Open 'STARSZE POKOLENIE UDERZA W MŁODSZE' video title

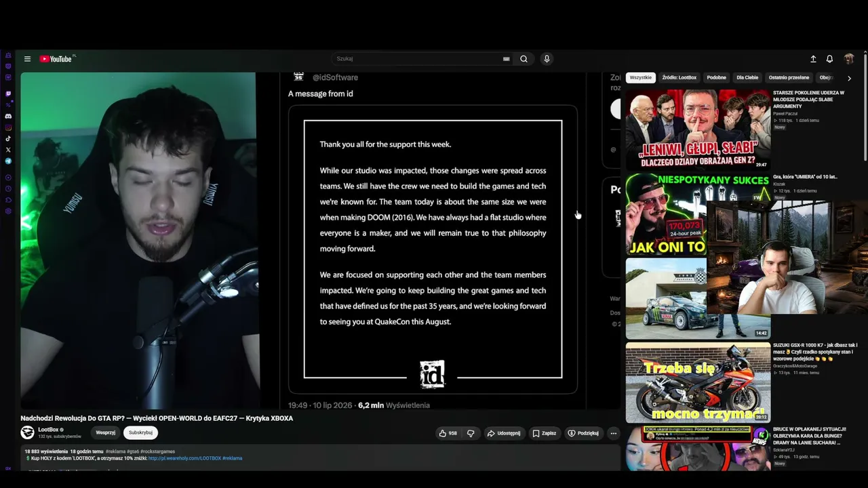pyautogui.click(x=809, y=99)
